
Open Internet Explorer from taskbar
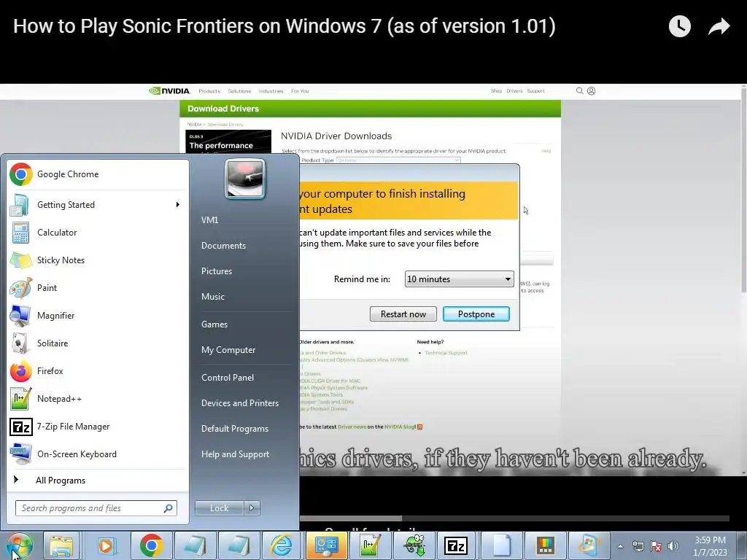[282, 545]
